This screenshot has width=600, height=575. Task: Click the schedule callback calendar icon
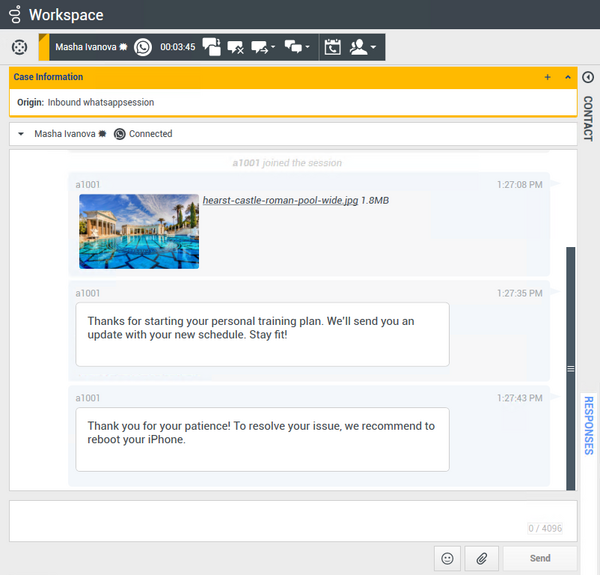[x=333, y=47]
